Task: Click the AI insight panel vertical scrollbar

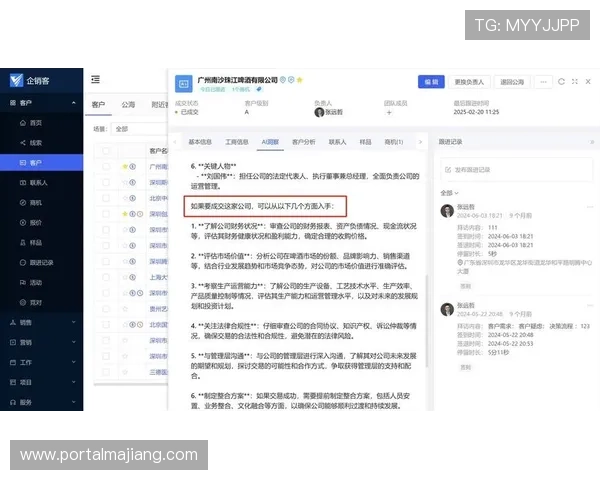Action: [x=427, y=321]
